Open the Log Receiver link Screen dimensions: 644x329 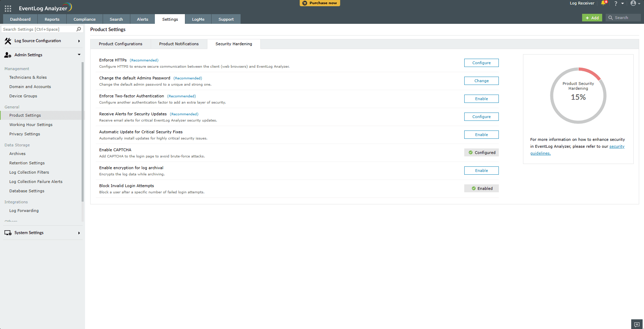pos(582,3)
